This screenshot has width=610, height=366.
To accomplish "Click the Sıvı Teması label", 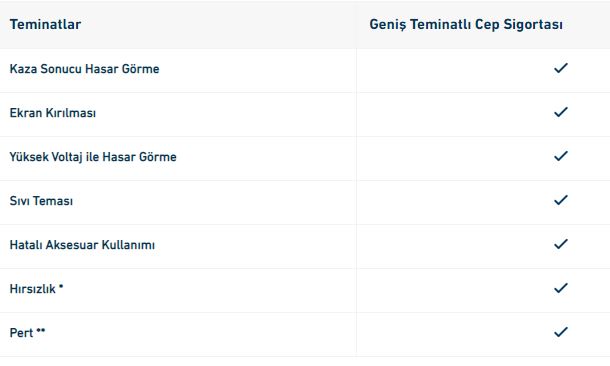I will 41,201.
